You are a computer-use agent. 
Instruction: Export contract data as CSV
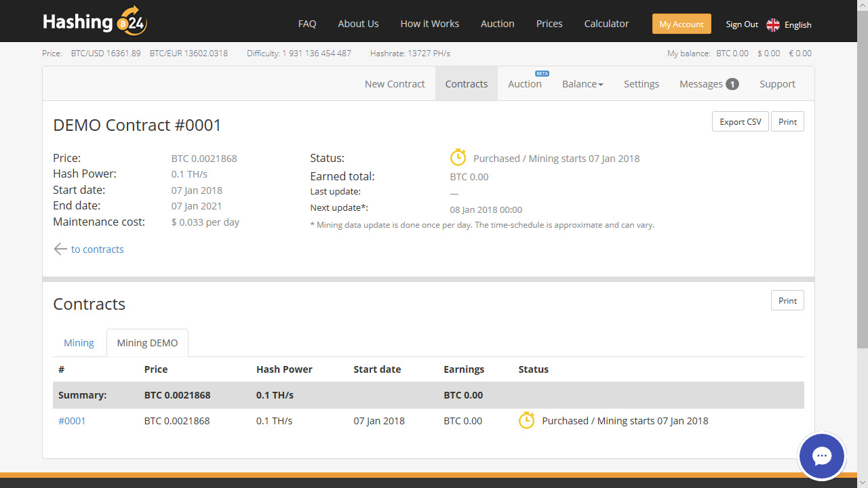pos(741,122)
